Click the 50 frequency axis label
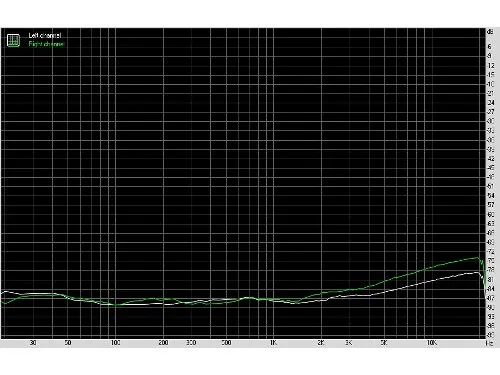The height and width of the screenshot is (375, 500). [68, 343]
